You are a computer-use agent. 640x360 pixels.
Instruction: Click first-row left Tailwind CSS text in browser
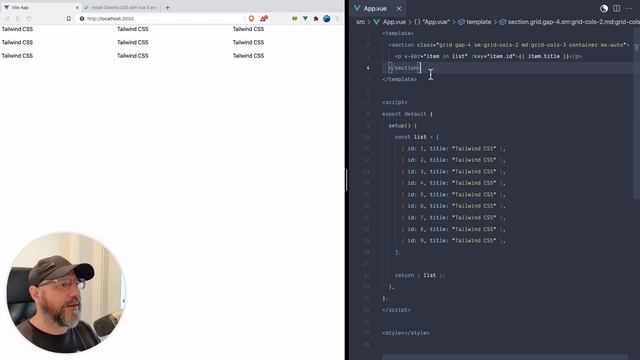[17, 29]
